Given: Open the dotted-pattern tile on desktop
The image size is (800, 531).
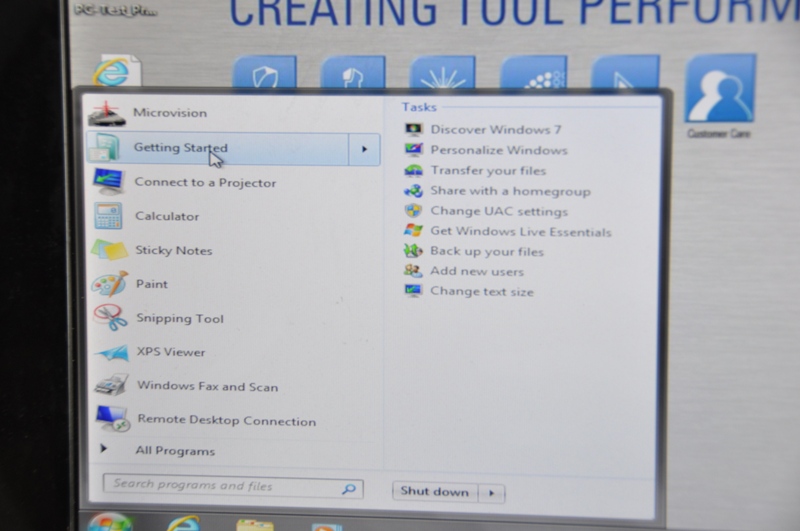Looking at the screenshot, I should 534,72.
